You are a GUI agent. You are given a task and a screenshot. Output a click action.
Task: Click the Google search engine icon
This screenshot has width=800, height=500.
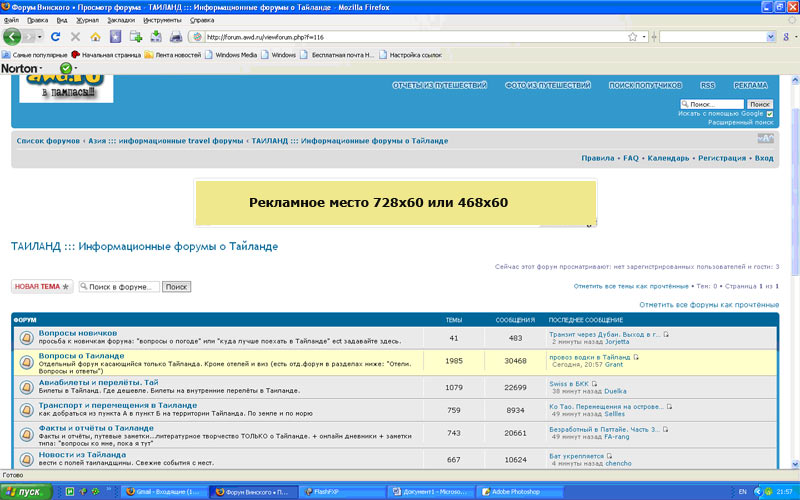(x=786, y=37)
